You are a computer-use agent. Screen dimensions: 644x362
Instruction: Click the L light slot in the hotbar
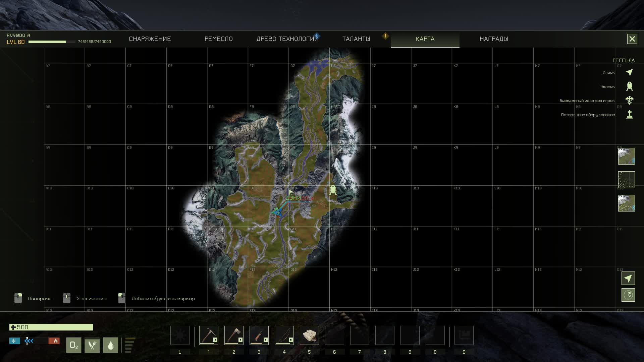click(x=180, y=335)
